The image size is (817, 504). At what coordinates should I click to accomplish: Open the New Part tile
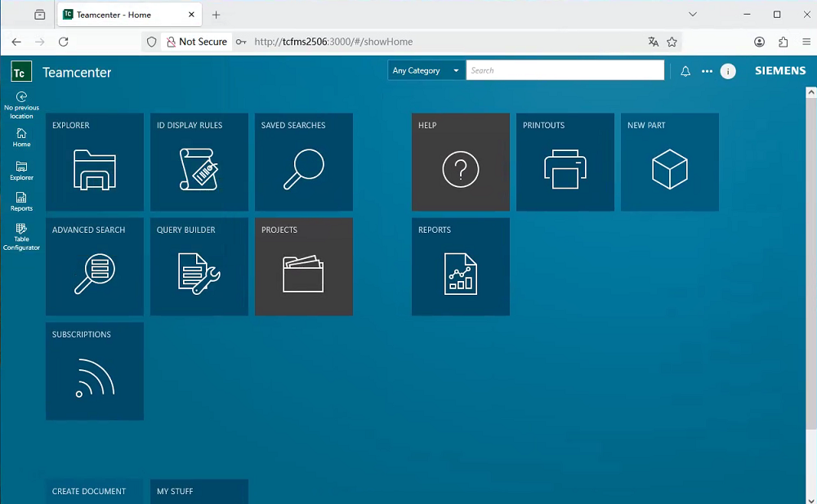tap(670, 162)
